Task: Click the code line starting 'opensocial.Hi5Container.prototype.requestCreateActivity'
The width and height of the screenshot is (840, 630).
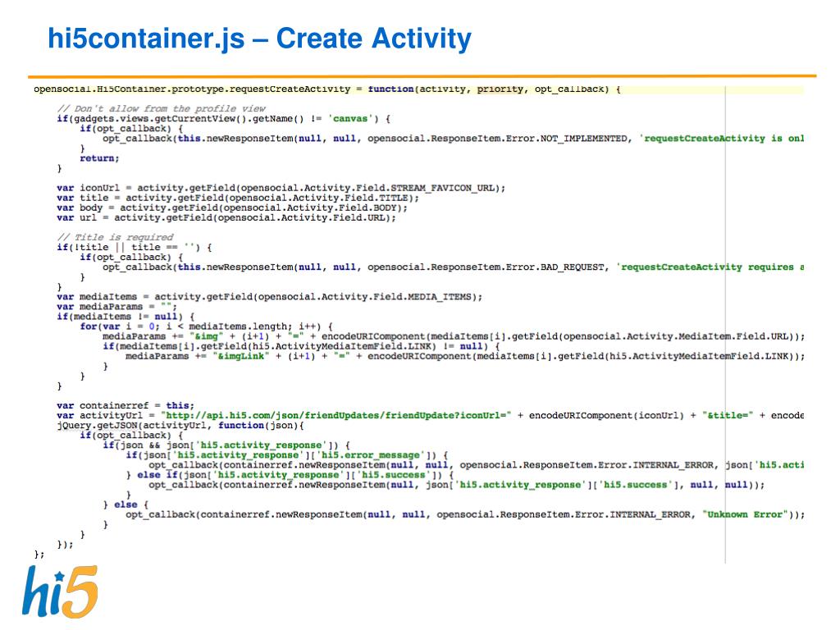Action: [x=326, y=89]
